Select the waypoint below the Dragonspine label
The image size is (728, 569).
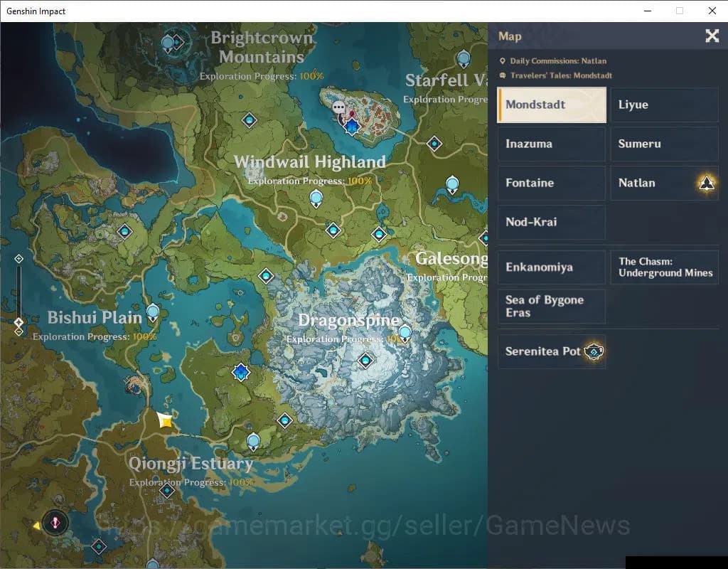tap(366, 361)
